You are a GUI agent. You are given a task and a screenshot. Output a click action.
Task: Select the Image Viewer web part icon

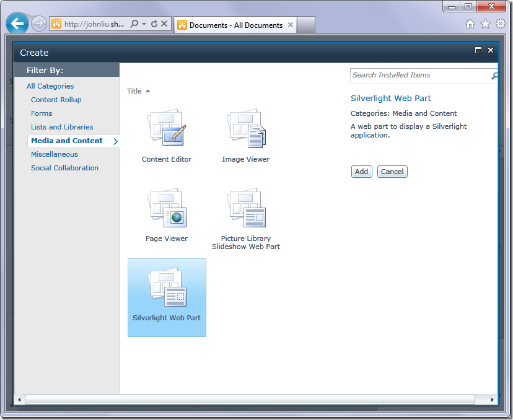pyautogui.click(x=245, y=129)
